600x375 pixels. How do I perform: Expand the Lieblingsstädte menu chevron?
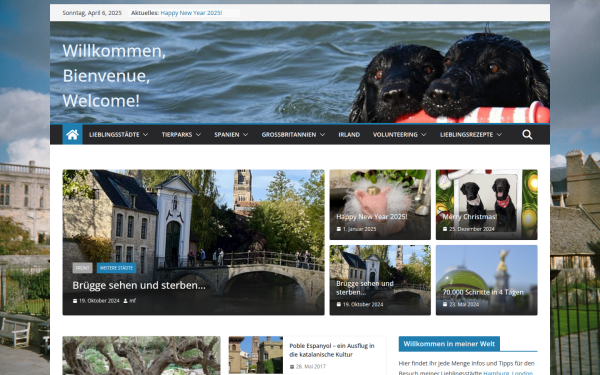pos(145,135)
